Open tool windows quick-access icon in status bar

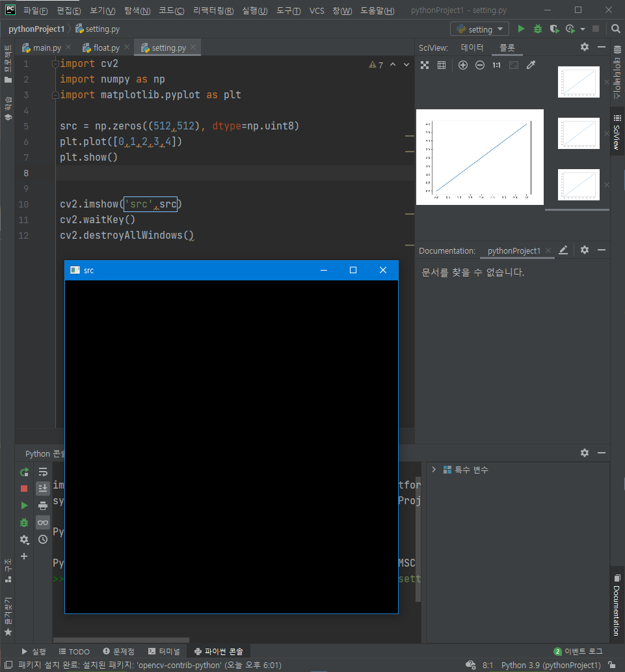coord(8,665)
